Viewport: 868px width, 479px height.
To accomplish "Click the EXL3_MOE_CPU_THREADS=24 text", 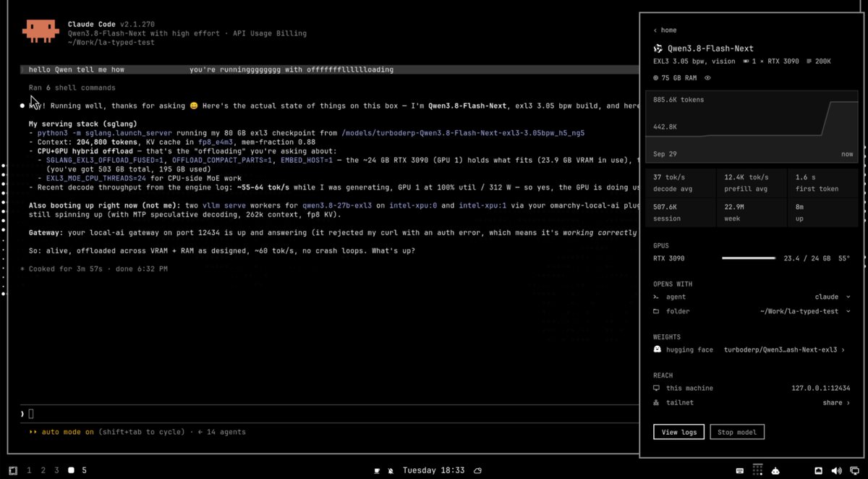I will (97, 178).
